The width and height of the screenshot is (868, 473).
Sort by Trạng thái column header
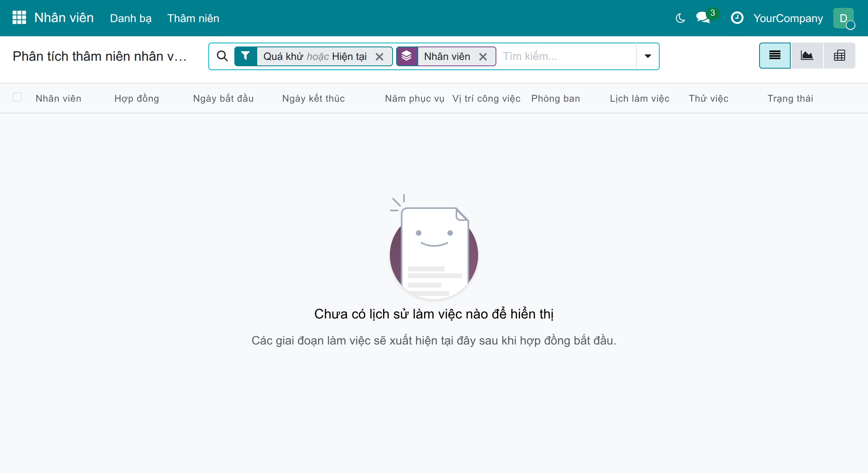pos(790,99)
